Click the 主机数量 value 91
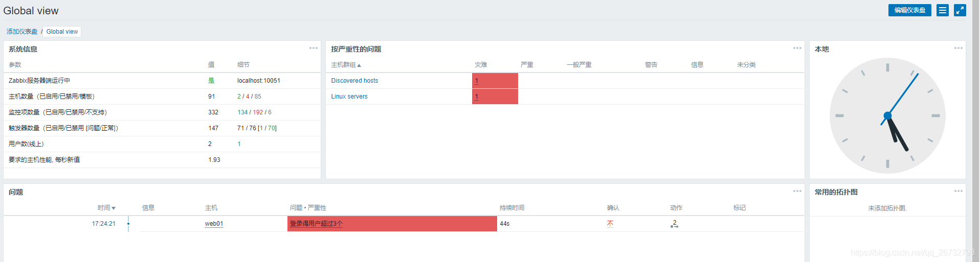Viewport: 980px width, 262px height. [x=212, y=97]
